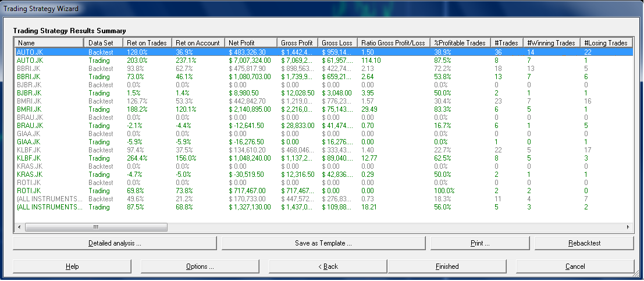Go Back to the previous step

click(x=328, y=266)
